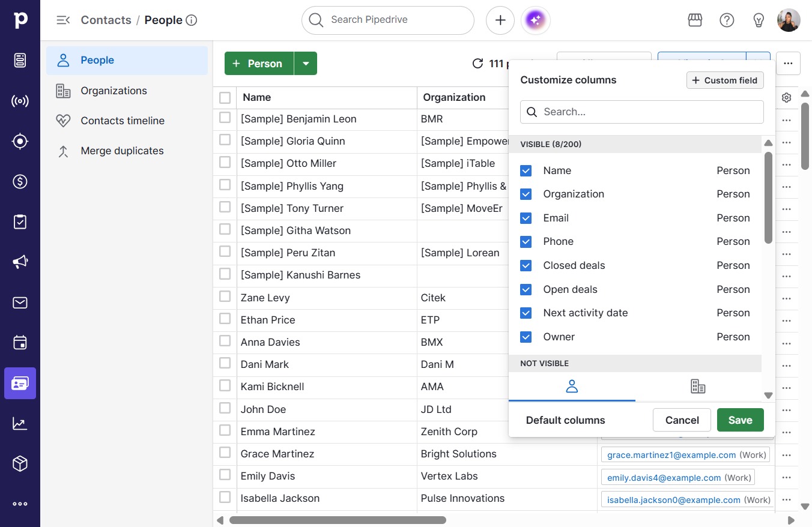
Task: Open Deals dollar sidebar icon
Action: click(20, 181)
